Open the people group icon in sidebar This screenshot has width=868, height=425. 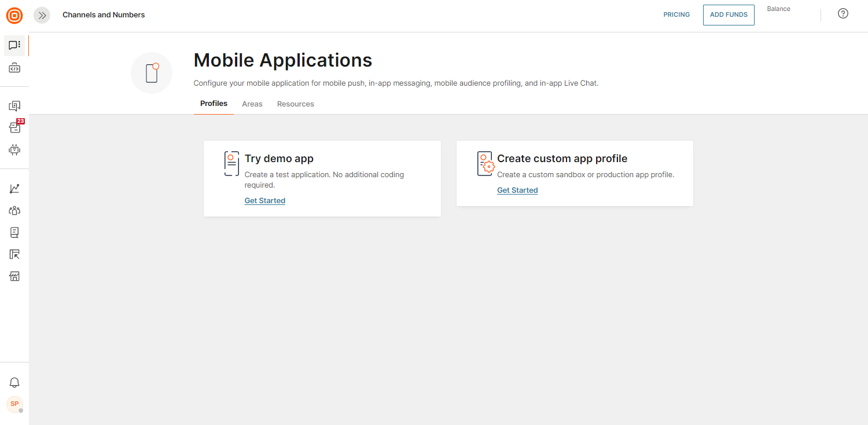pyautogui.click(x=14, y=211)
